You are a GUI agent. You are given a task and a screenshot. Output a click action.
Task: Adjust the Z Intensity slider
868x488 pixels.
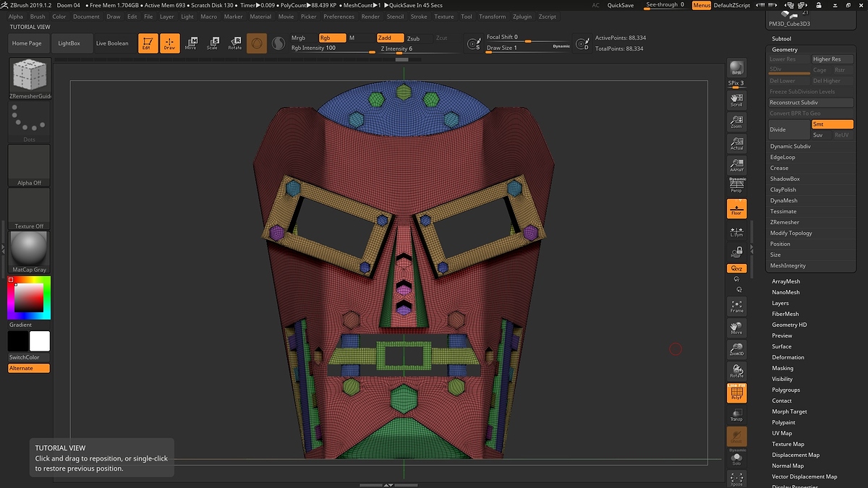pos(418,49)
